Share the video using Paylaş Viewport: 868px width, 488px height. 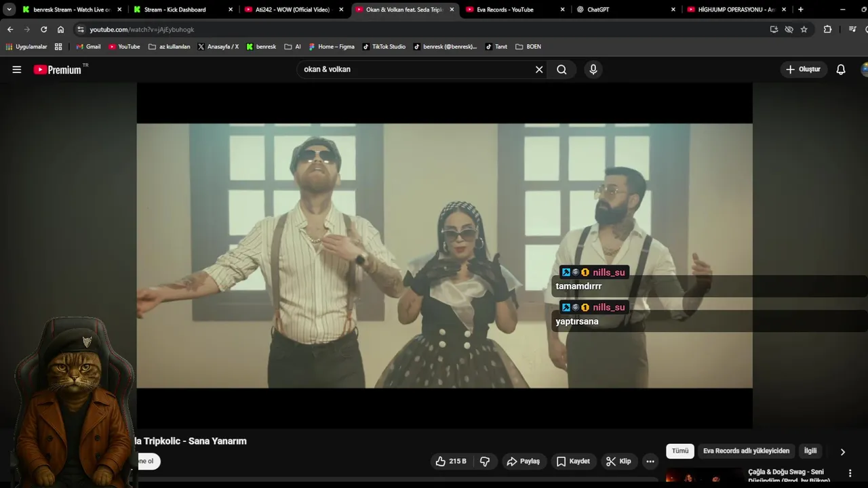523,461
